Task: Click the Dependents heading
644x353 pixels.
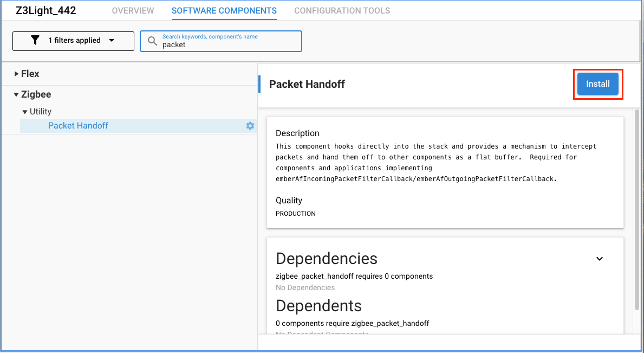Action: (x=318, y=306)
